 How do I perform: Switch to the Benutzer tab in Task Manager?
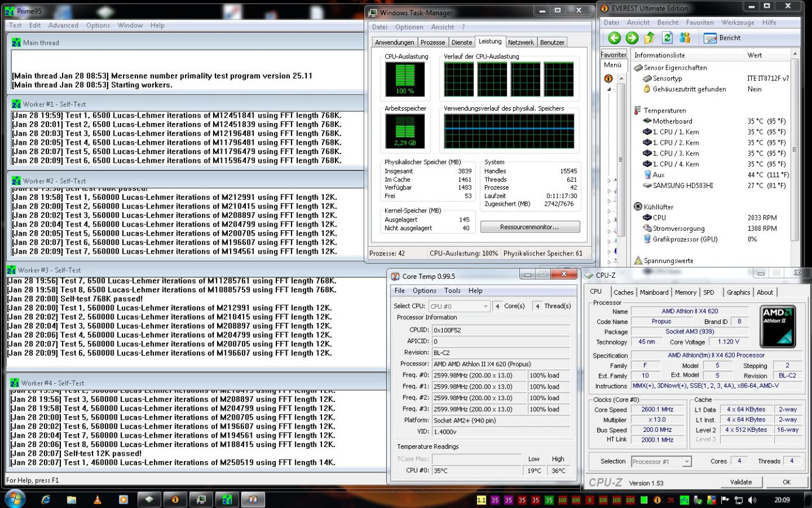552,42
